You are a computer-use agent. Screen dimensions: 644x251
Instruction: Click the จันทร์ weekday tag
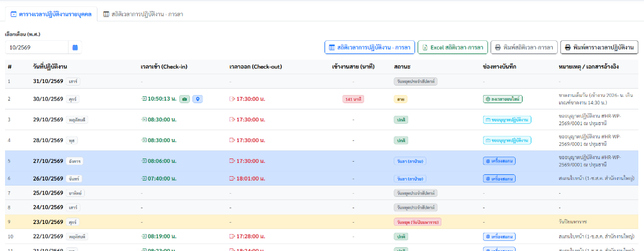(74, 179)
